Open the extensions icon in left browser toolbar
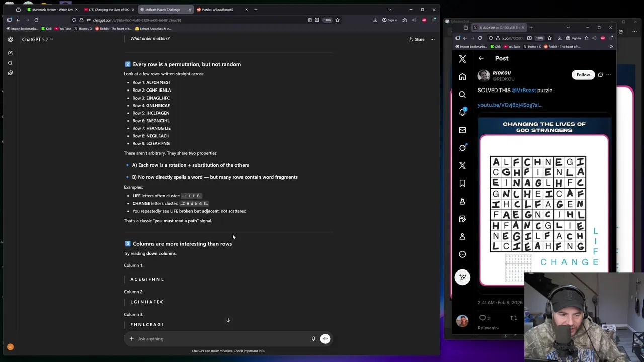The width and height of the screenshot is (644, 362). pos(405,20)
